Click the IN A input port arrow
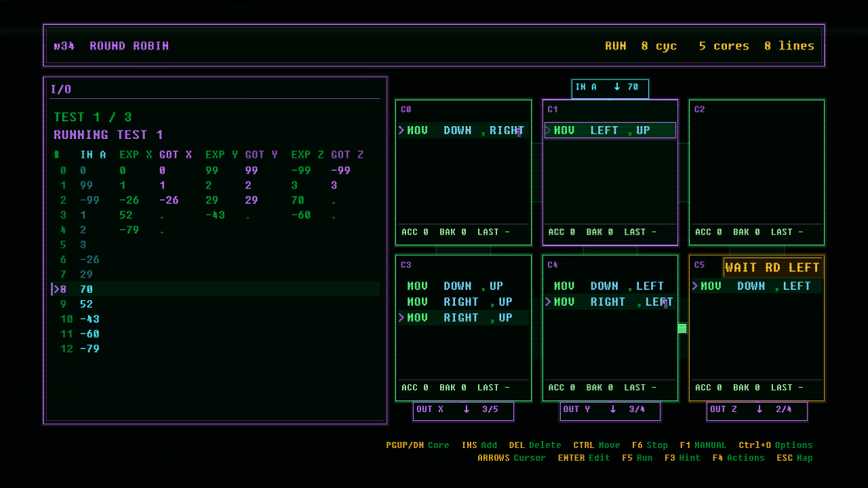This screenshot has width=868, height=488. point(617,87)
